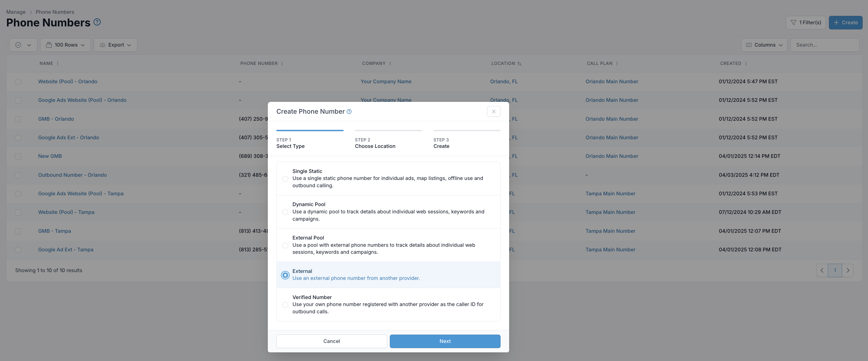The width and height of the screenshot is (868, 361).
Task: Click in the Search field
Action: coord(825,45)
